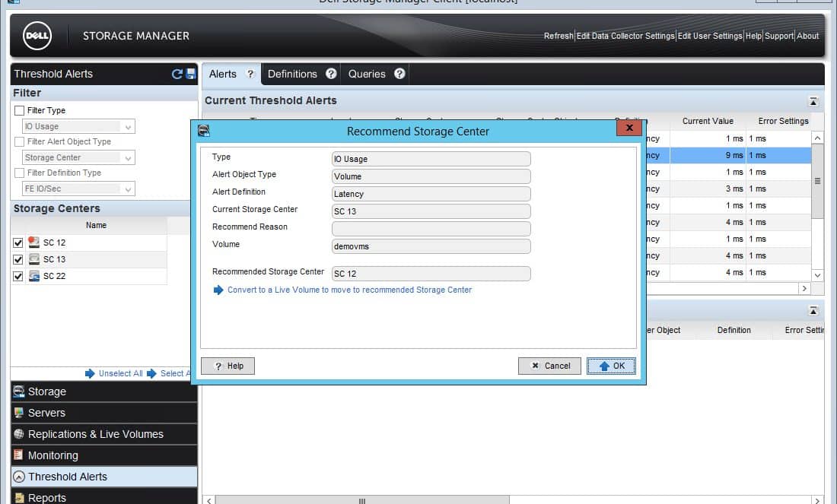Click the bottom horizontal scrollbar thumb
Viewport: 837px width, 504px height.
(x=362, y=500)
